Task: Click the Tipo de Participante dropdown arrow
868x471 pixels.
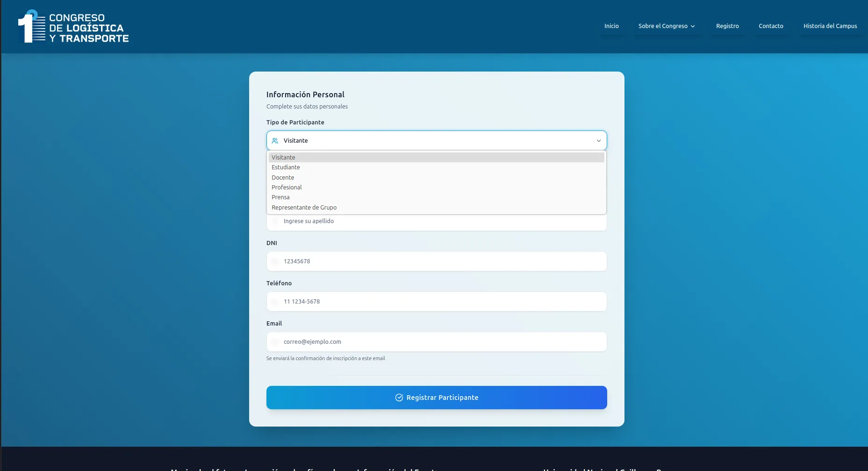Action: [x=598, y=141]
